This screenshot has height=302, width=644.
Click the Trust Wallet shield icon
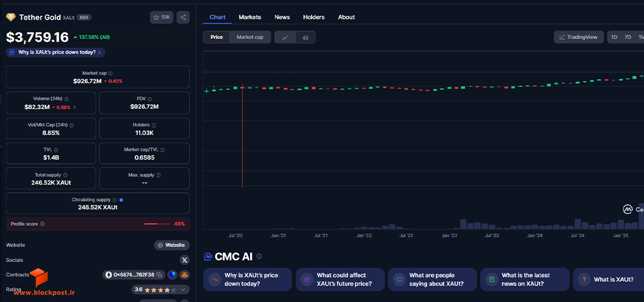click(x=172, y=274)
